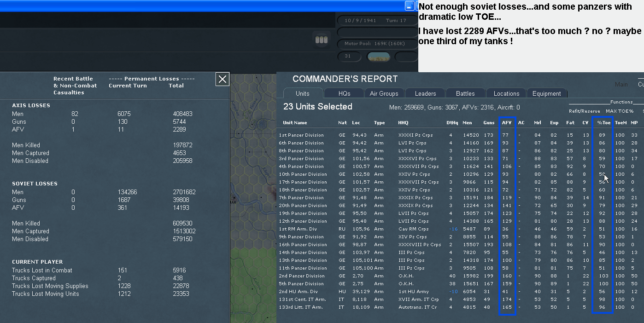This screenshot has width=644, height=323.
Task: Switch to the Locations tab
Action: (x=506, y=93)
